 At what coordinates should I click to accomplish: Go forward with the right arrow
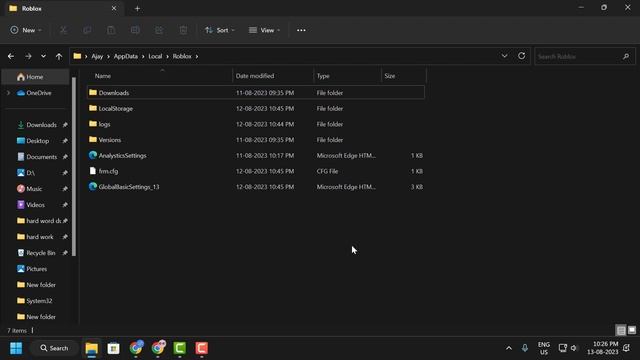(x=28, y=56)
